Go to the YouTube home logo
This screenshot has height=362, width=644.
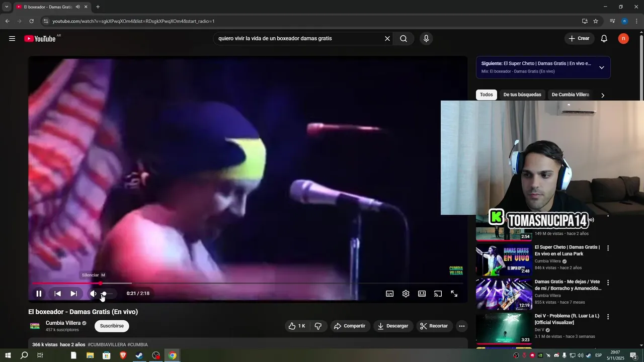tap(40, 39)
